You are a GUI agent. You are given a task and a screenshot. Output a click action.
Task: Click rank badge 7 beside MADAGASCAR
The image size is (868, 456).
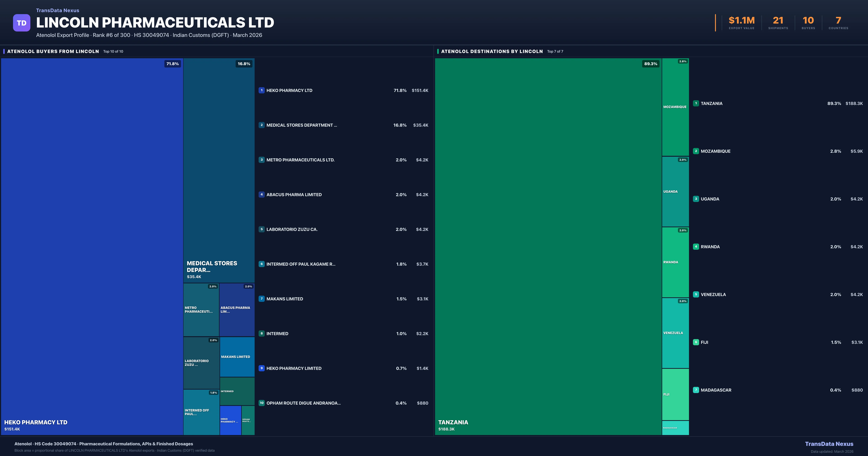coord(696,390)
